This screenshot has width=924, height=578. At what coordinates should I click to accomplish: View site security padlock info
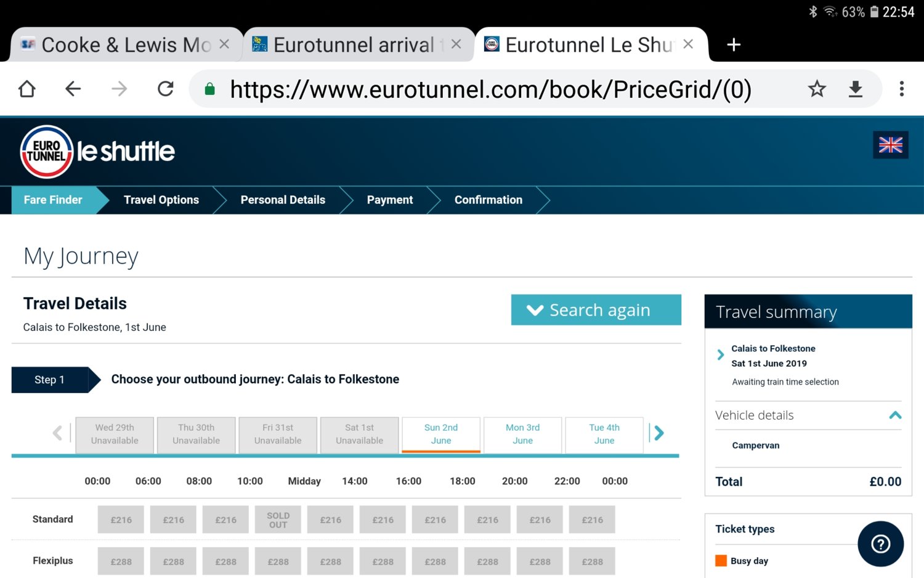tap(209, 89)
